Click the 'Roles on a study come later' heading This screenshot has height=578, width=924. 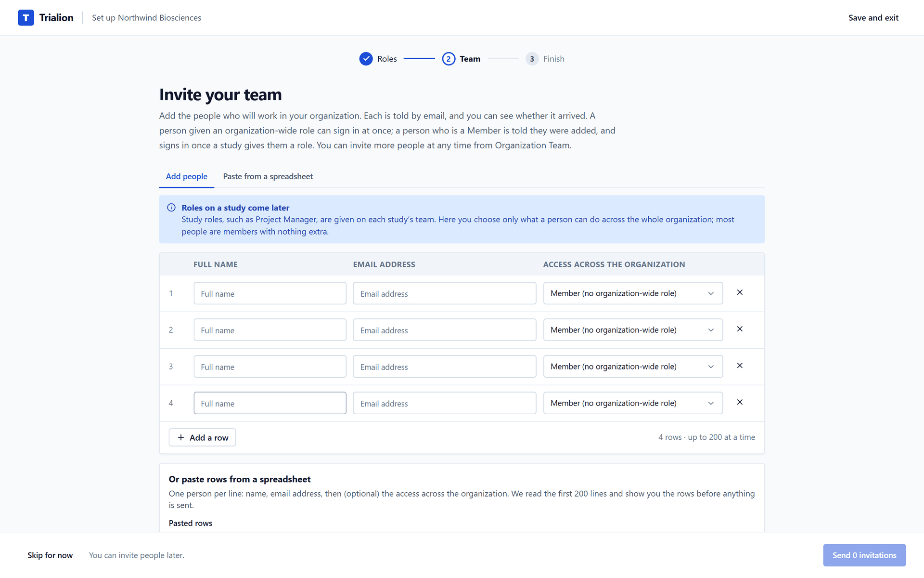tap(235, 208)
